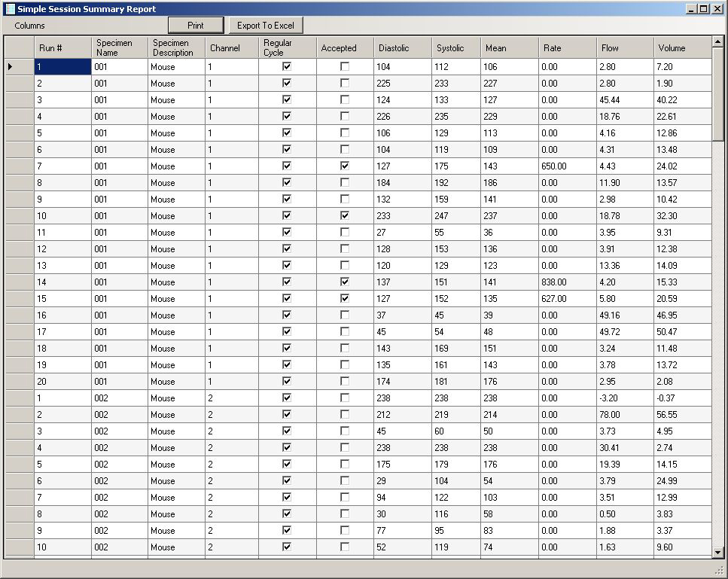
Task: Select the Volume column header
Action: (x=681, y=48)
